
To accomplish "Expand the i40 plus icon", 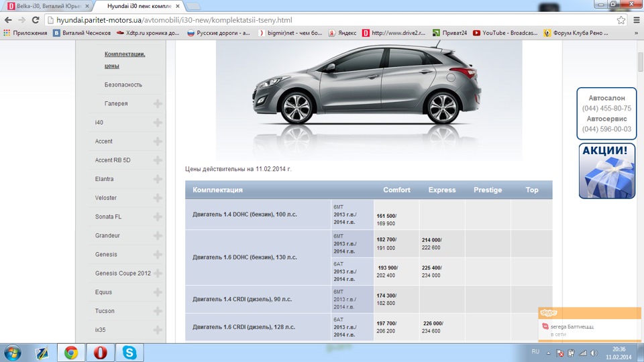I will point(158,122).
